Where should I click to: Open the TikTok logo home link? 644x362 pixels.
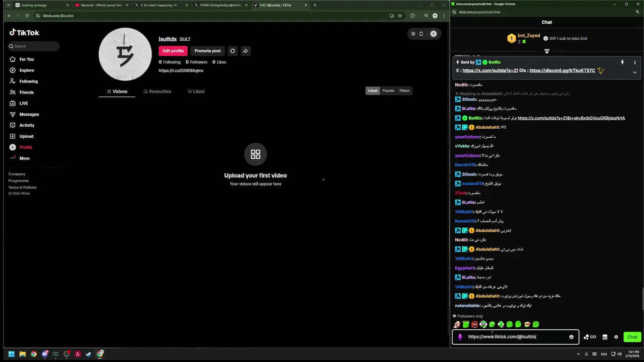(x=24, y=33)
